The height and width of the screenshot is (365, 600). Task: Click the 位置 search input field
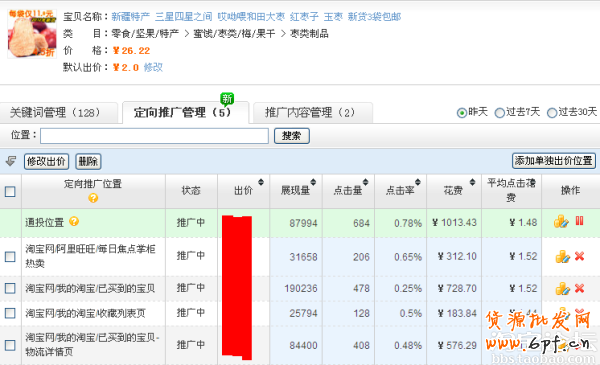point(154,136)
